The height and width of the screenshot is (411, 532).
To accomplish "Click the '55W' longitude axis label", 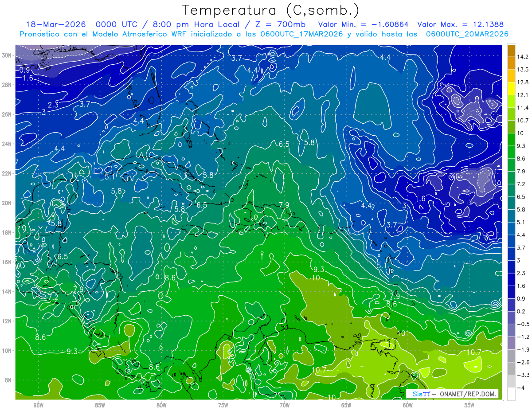I will (469, 406).
